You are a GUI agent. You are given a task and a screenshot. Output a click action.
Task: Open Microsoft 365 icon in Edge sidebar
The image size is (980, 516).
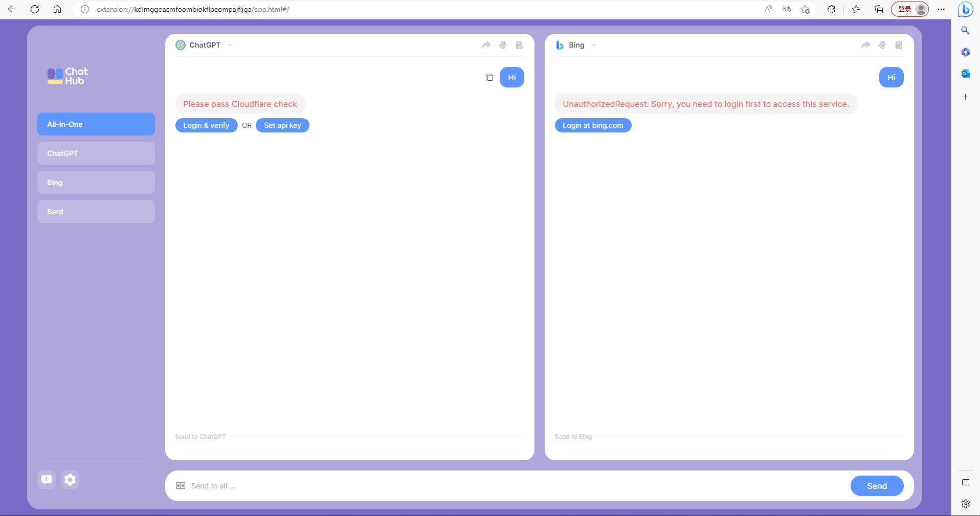[965, 52]
